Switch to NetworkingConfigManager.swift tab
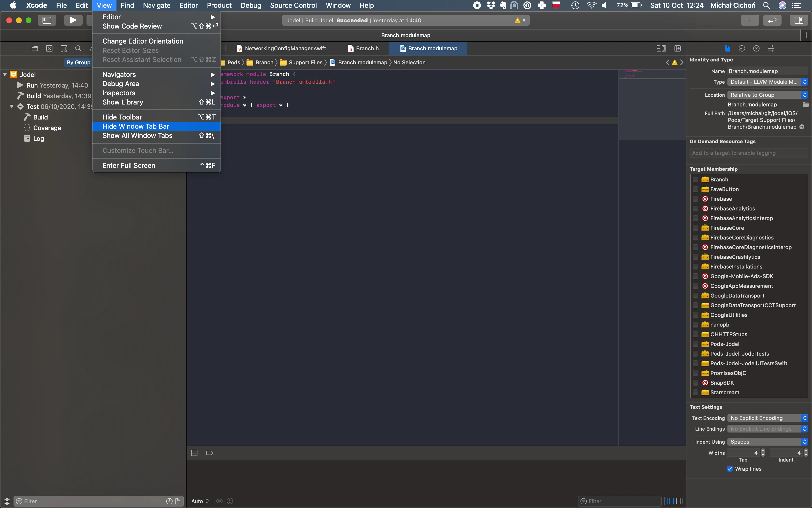Screen dimensions: 812x508 (281, 48)
